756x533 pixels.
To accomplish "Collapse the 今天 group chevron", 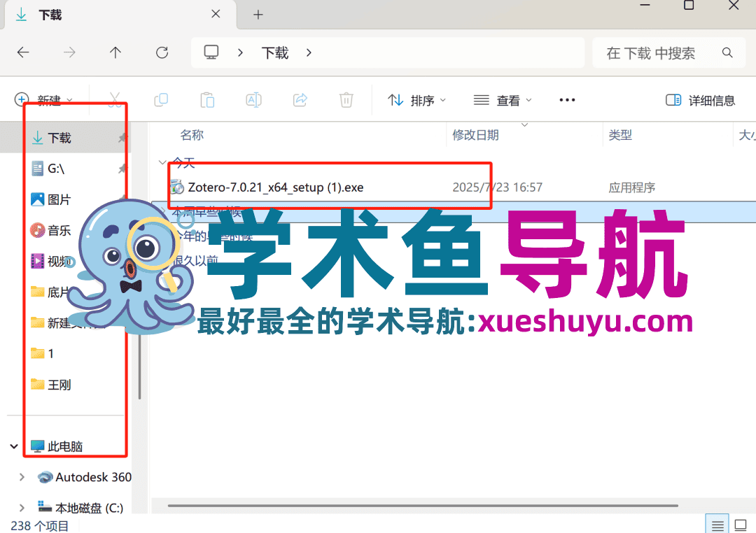I will (x=162, y=162).
